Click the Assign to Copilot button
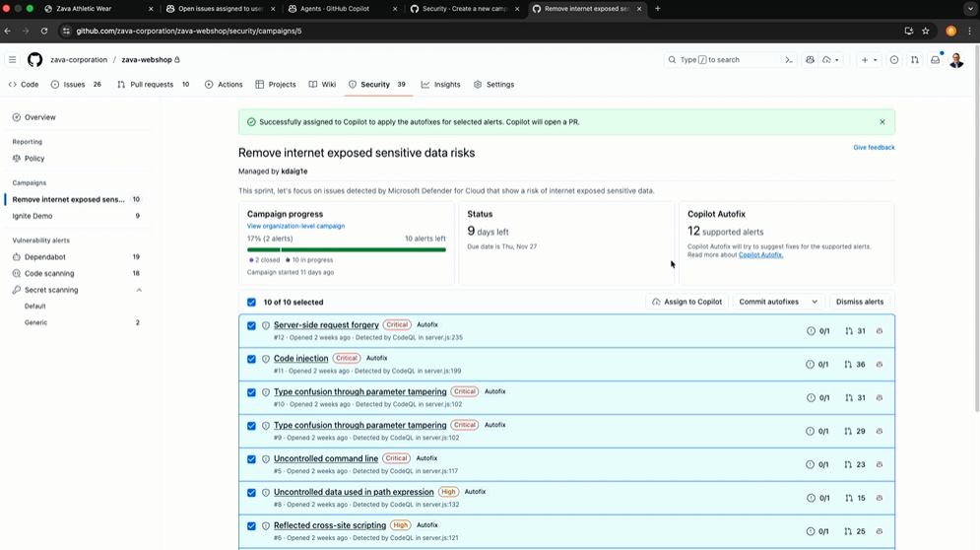Image resolution: width=980 pixels, height=550 pixels. click(686, 302)
